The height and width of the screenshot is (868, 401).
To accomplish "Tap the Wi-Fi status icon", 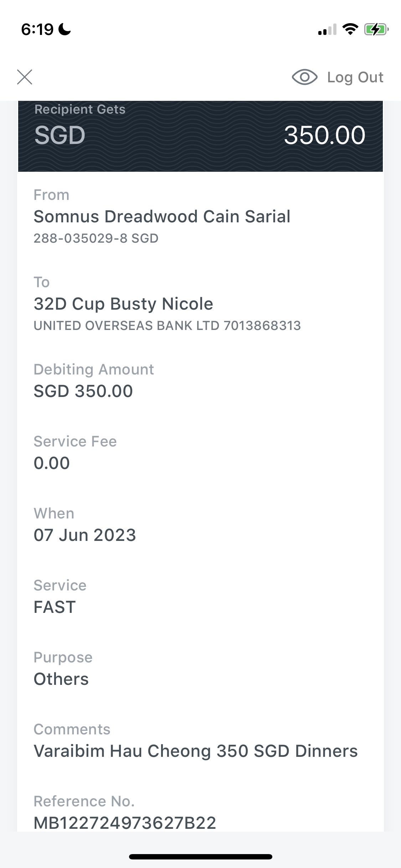I will point(350,29).
